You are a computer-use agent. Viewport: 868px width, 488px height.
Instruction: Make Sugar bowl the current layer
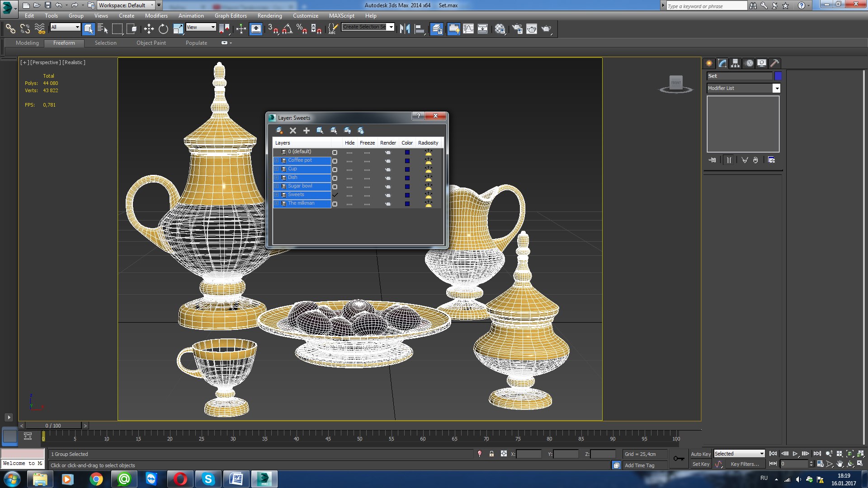(335, 187)
